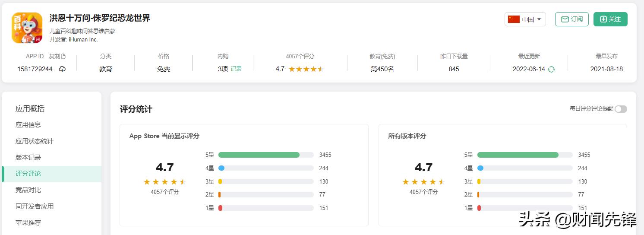Image resolution: width=644 pixels, height=235 pixels.
Task: Click the 3455 count in App Store 当前显示评分
Action: tap(325, 155)
